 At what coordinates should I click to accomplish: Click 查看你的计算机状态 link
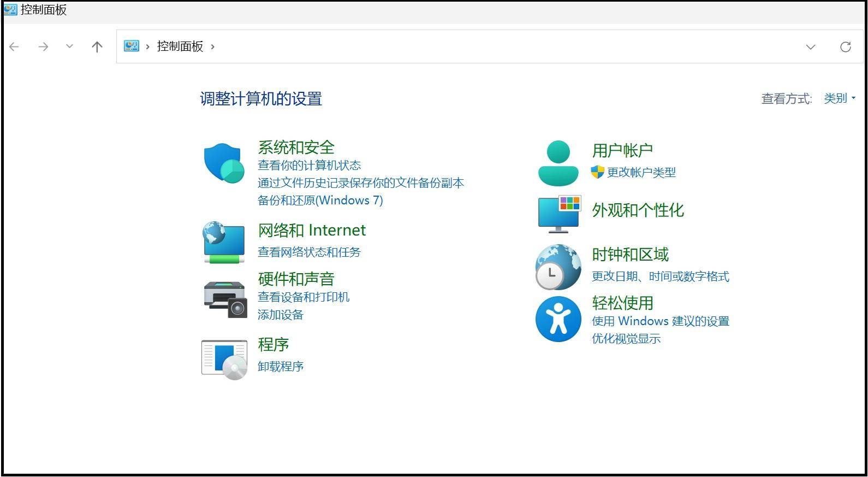click(309, 166)
